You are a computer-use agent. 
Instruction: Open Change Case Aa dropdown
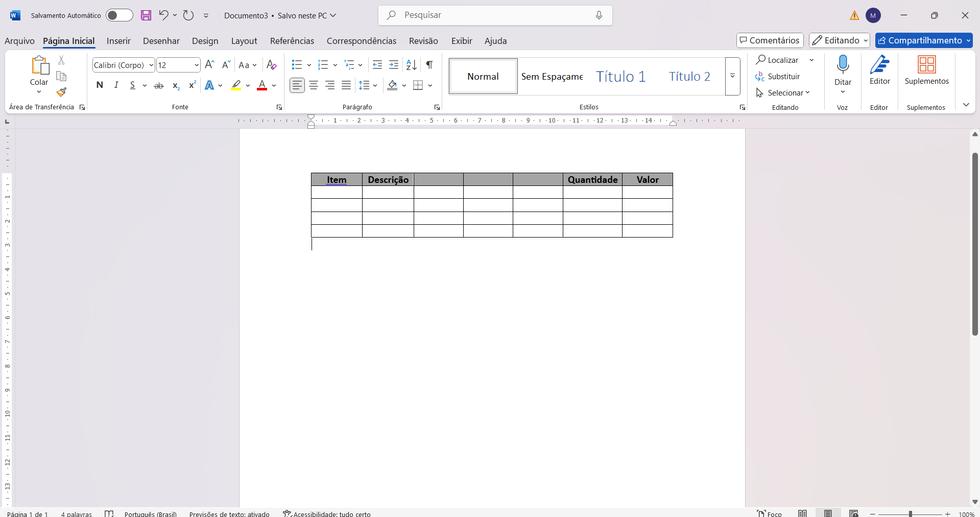click(248, 65)
